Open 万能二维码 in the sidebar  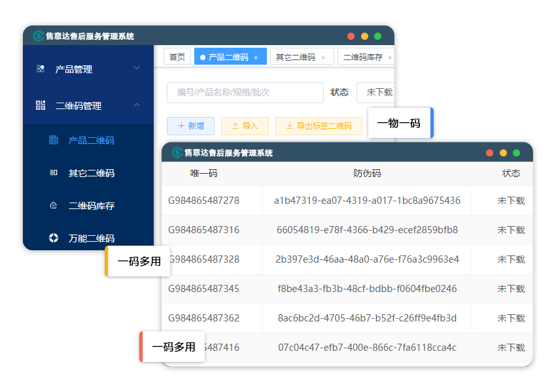pyautogui.click(x=91, y=238)
